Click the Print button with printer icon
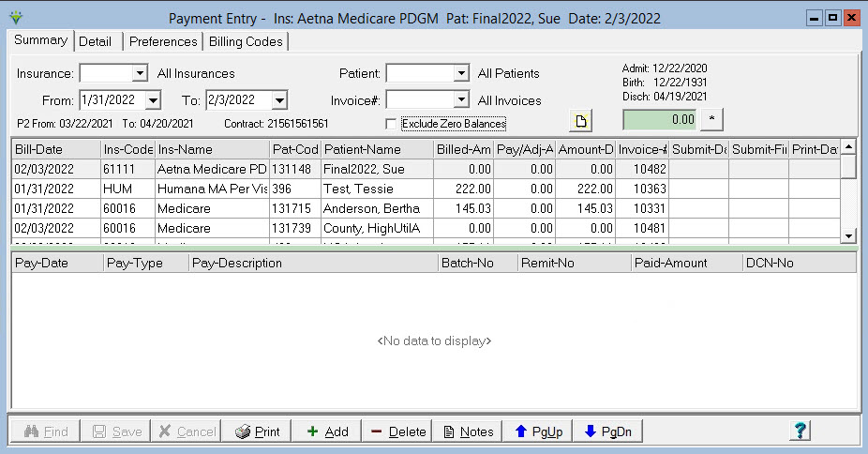This screenshot has width=868, height=454. point(257,431)
